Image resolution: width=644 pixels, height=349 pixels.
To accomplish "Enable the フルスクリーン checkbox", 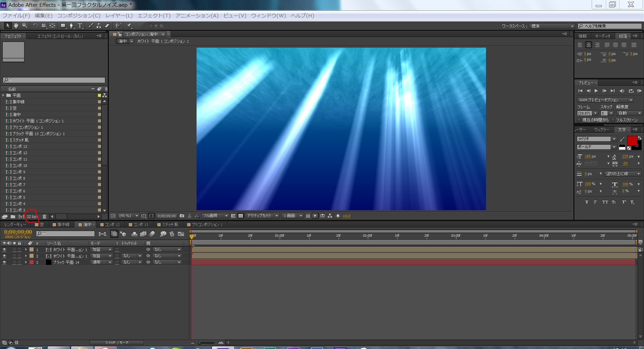I will coord(613,120).
